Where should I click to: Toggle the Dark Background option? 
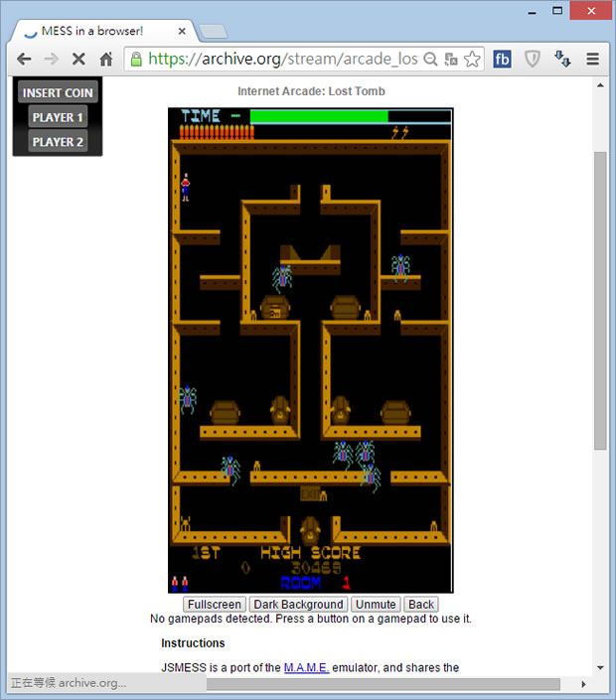[x=297, y=605]
